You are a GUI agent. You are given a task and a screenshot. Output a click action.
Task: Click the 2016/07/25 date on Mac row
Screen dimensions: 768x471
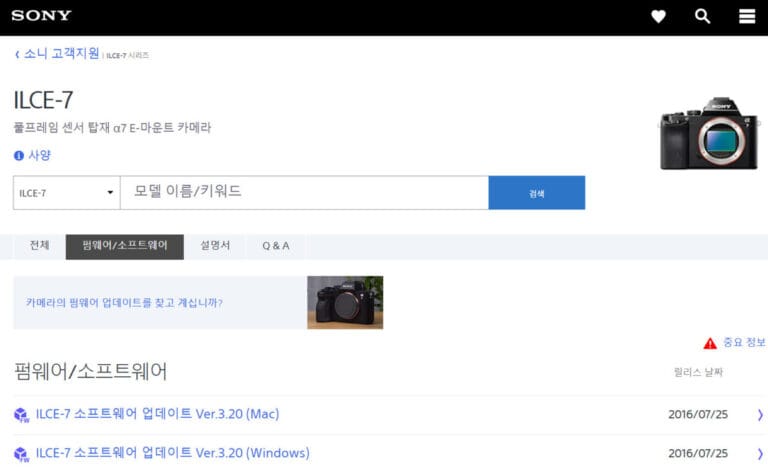tap(698, 415)
